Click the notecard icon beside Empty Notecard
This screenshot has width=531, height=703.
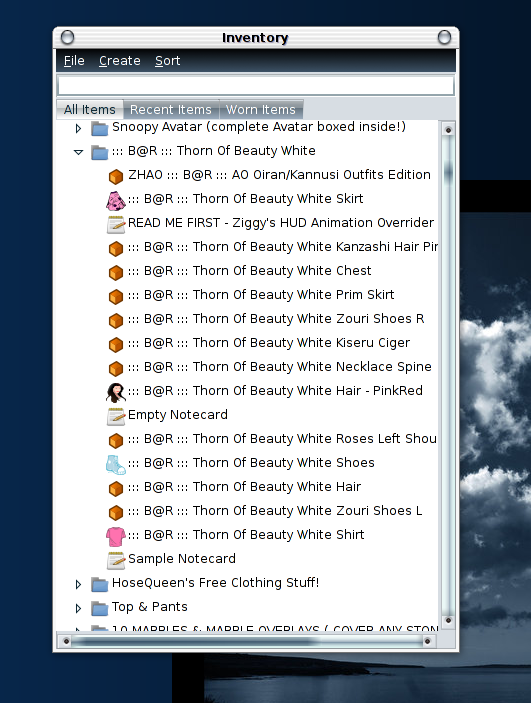(116, 416)
